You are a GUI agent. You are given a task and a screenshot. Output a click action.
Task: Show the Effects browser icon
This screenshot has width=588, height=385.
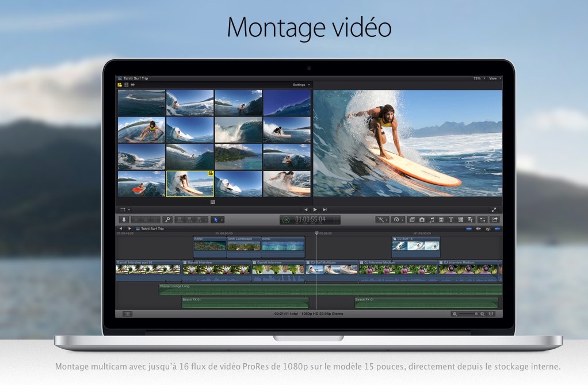click(412, 219)
